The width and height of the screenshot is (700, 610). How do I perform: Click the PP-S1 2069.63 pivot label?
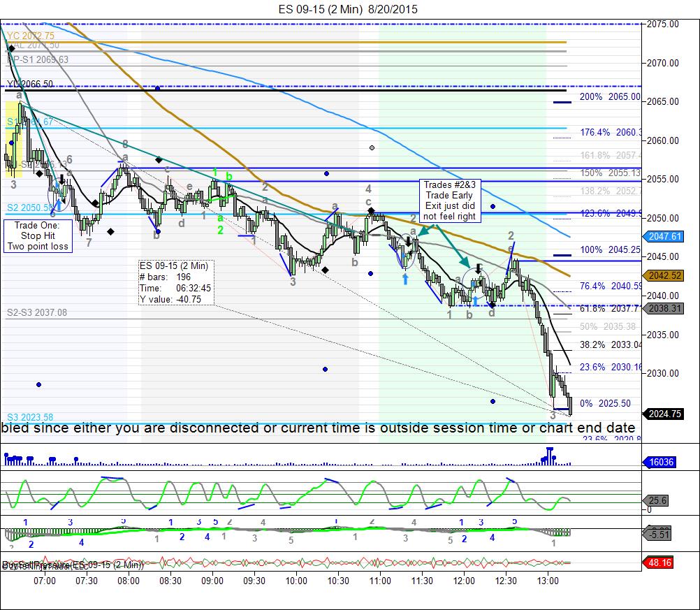point(38,59)
